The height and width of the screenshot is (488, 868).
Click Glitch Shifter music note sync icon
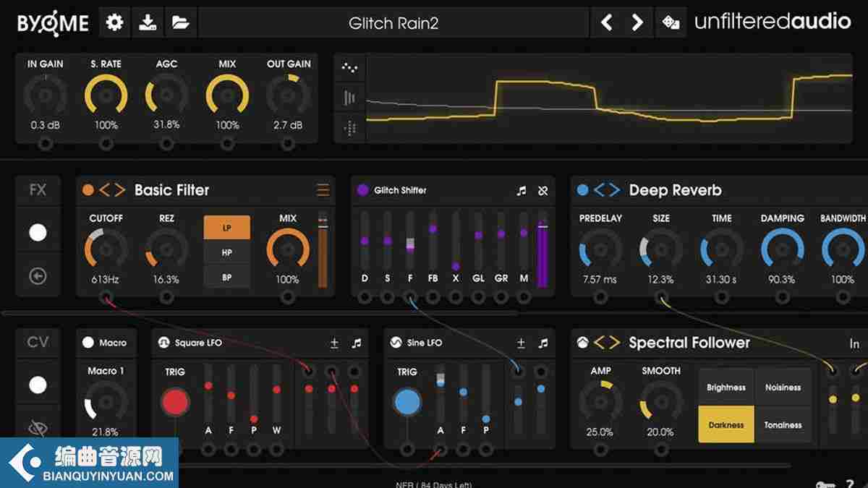[522, 191]
